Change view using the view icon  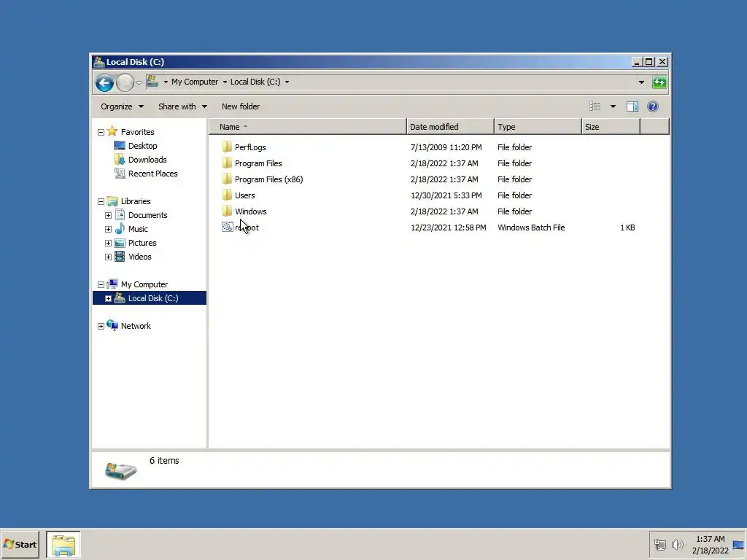point(595,106)
